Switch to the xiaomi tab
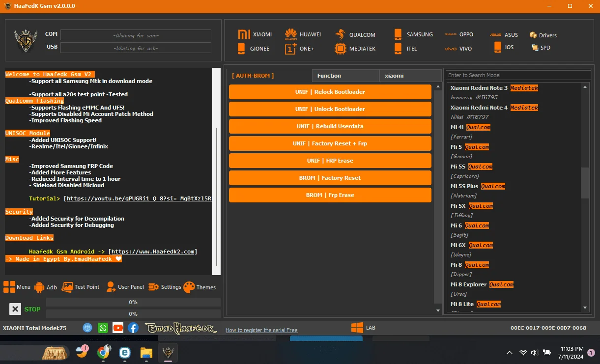 point(410,76)
